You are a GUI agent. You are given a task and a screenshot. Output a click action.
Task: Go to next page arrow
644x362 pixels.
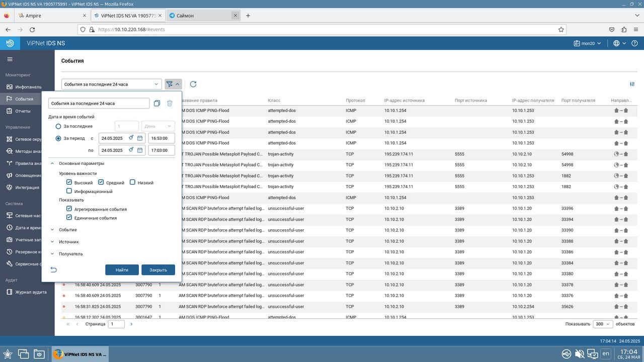pyautogui.click(x=131, y=324)
